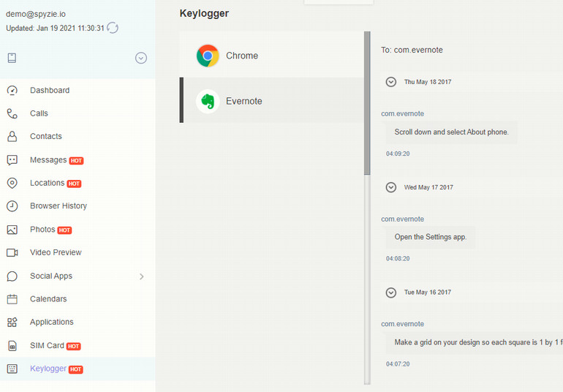Select Chrome in keylogger app list
The image size is (563, 392).
[x=272, y=55]
